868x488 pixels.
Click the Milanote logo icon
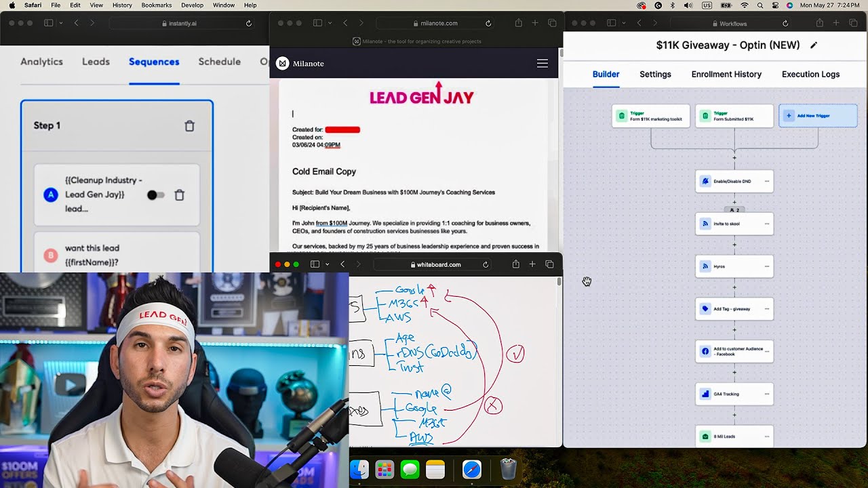283,63
